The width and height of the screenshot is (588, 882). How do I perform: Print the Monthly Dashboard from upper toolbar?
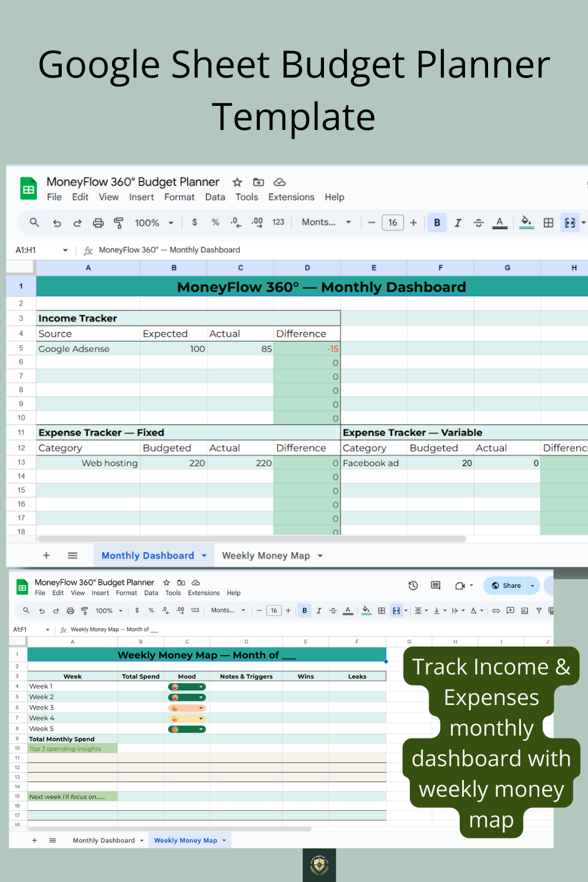pyautogui.click(x=98, y=223)
